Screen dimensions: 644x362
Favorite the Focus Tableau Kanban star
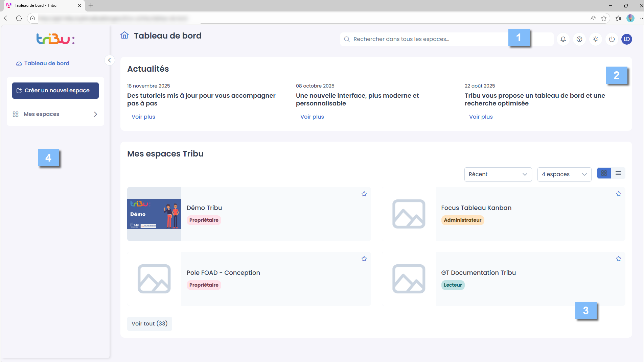pos(619,194)
